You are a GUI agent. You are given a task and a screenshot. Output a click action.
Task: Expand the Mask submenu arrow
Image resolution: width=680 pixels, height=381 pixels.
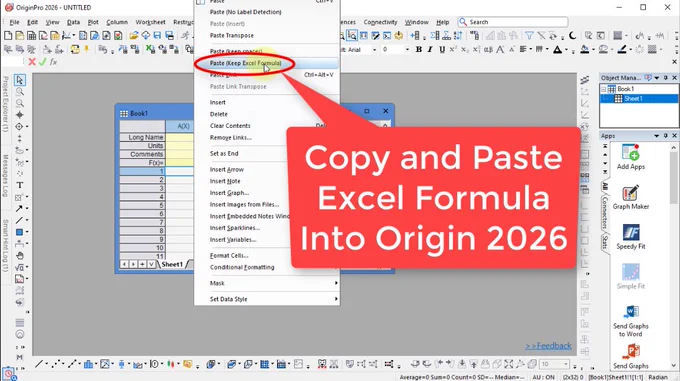(x=336, y=283)
